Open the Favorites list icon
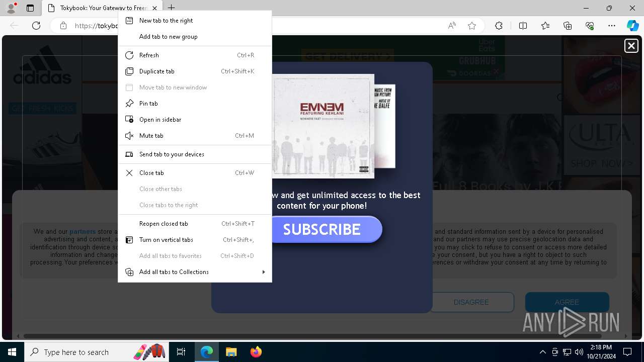This screenshot has width=644, height=362. pos(545,26)
